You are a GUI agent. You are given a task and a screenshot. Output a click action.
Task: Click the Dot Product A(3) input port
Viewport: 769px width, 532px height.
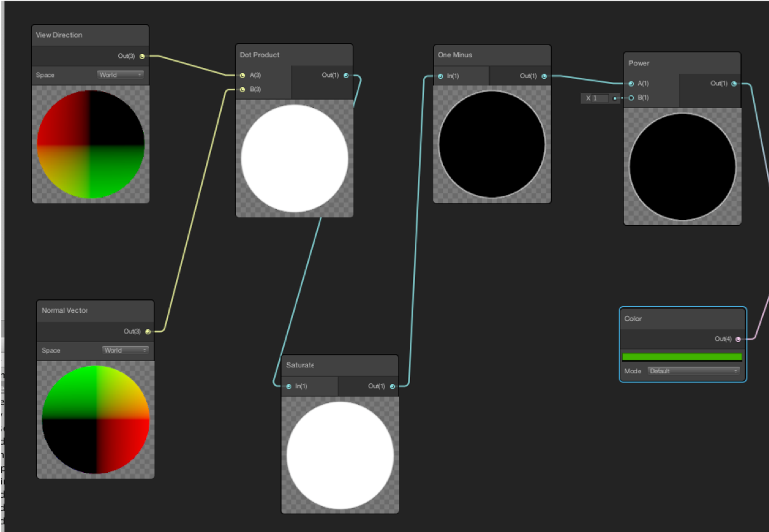point(242,76)
